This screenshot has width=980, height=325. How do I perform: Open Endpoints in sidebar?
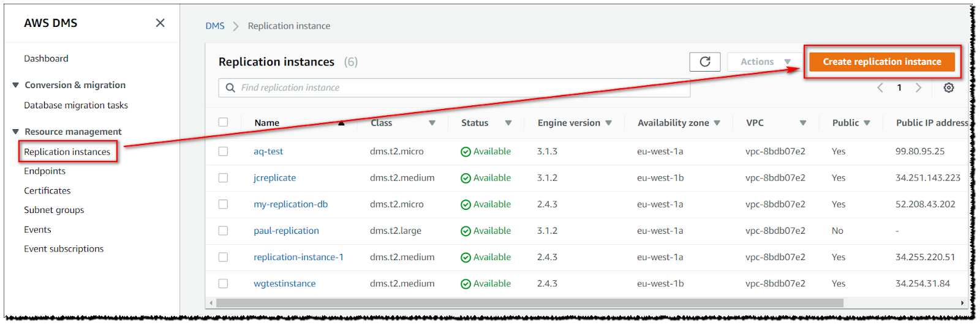(45, 171)
